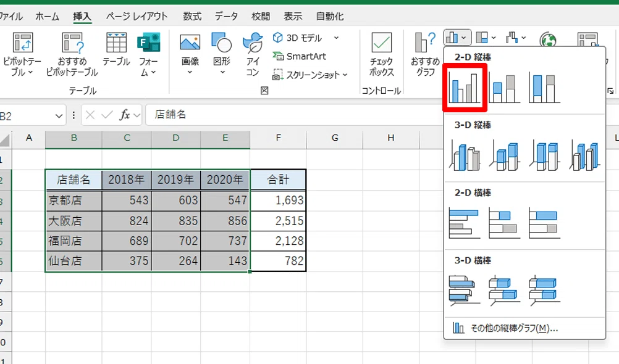
Task: Insert a テーブル from the ribbon
Action: tap(117, 49)
